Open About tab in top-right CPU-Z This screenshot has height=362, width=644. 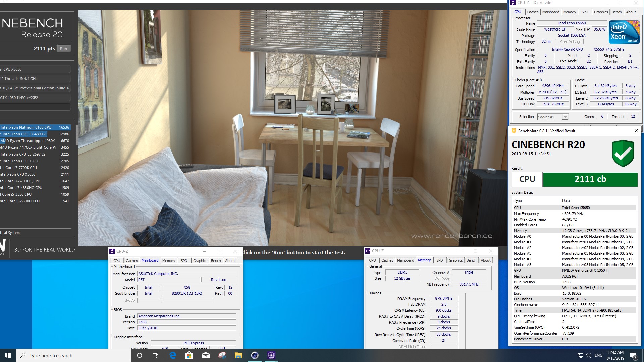click(x=631, y=12)
